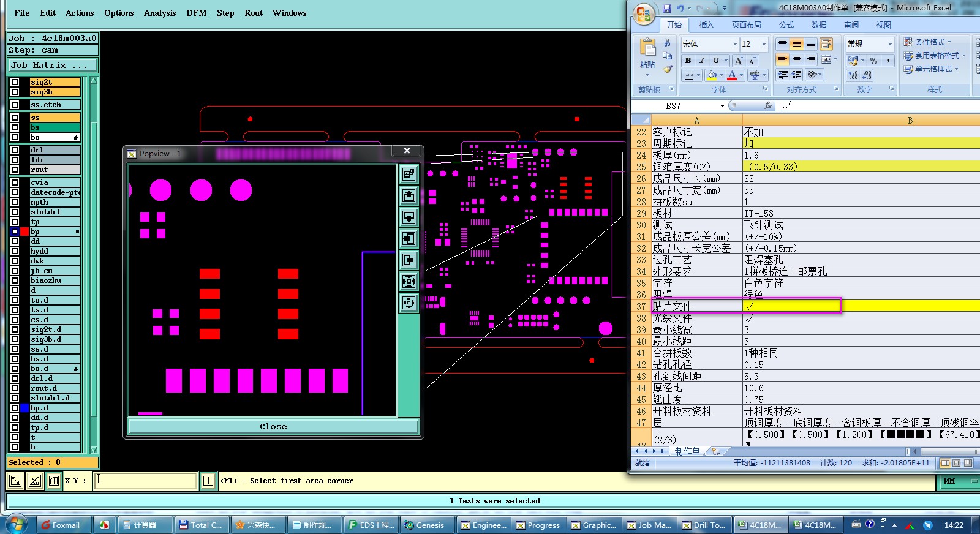Click the pan left icon in Popview
980x534 pixels.
[x=409, y=238]
